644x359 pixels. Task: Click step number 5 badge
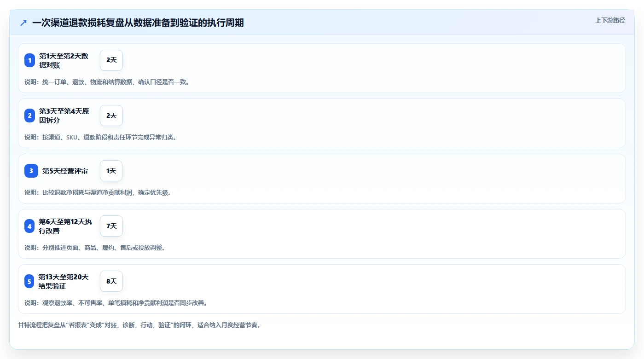coord(29,281)
